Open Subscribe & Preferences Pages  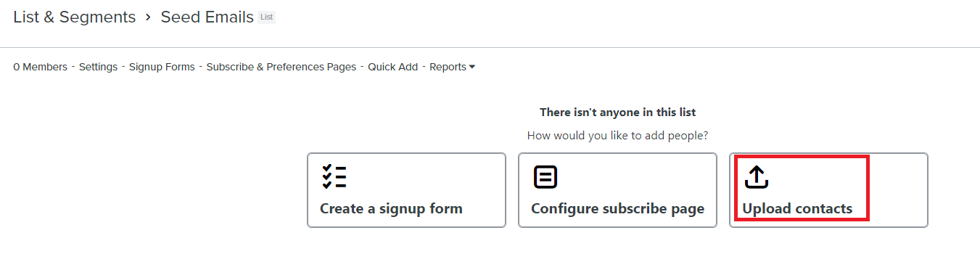[x=281, y=67]
